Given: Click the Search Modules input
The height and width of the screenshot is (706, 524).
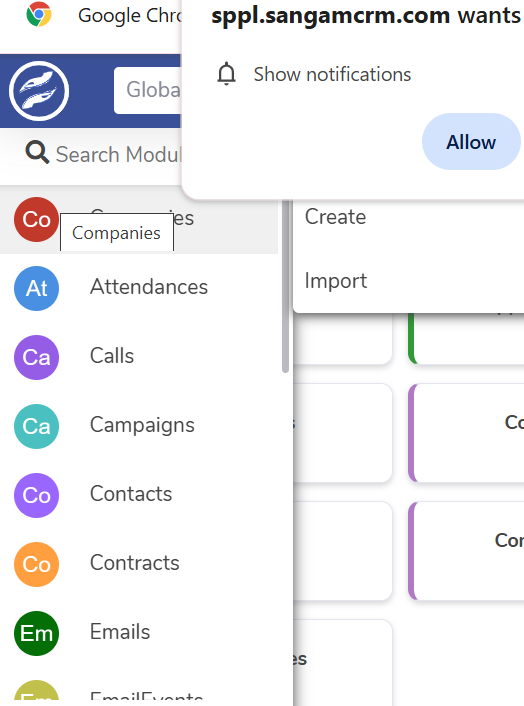Looking at the screenshot, I should pos(118,154).
